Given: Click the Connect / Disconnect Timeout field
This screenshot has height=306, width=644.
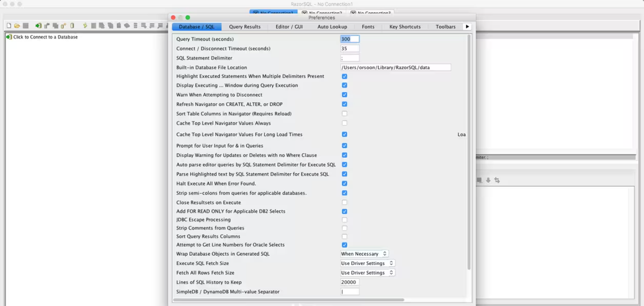Looking at the screenshot, I should tap(350, 48).
